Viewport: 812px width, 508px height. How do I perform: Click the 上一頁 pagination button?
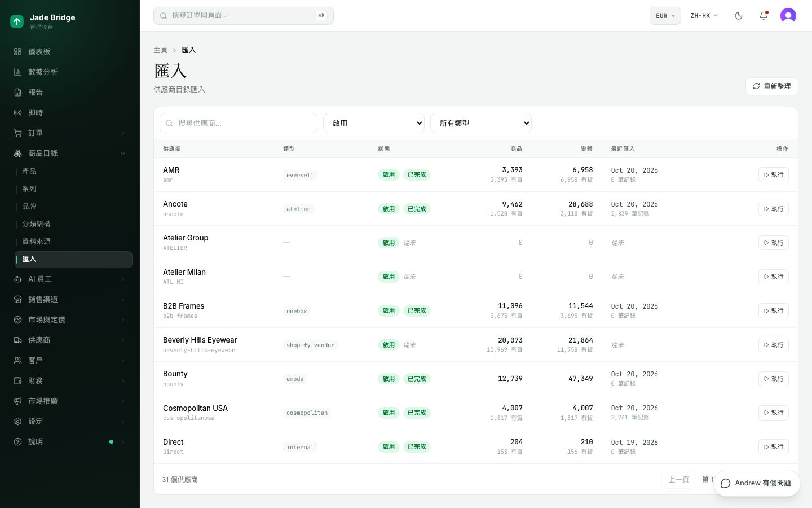click(x=678, y=480)
